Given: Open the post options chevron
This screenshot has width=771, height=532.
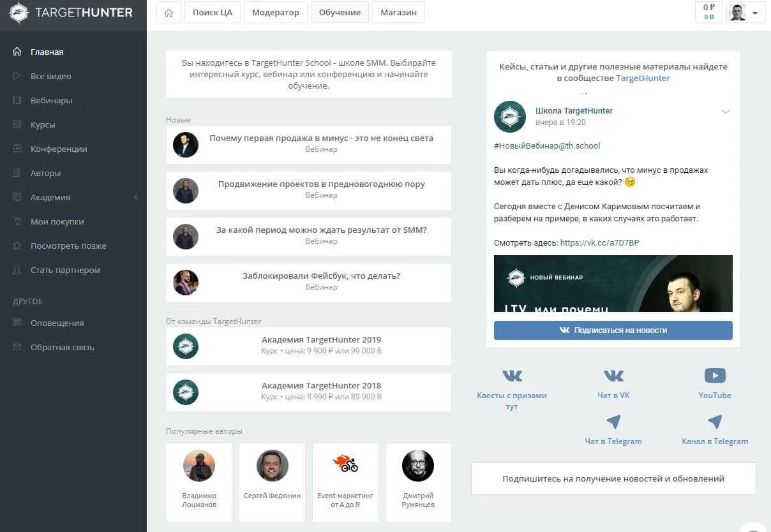Looking at the screenshot, I should click(726, 112).
